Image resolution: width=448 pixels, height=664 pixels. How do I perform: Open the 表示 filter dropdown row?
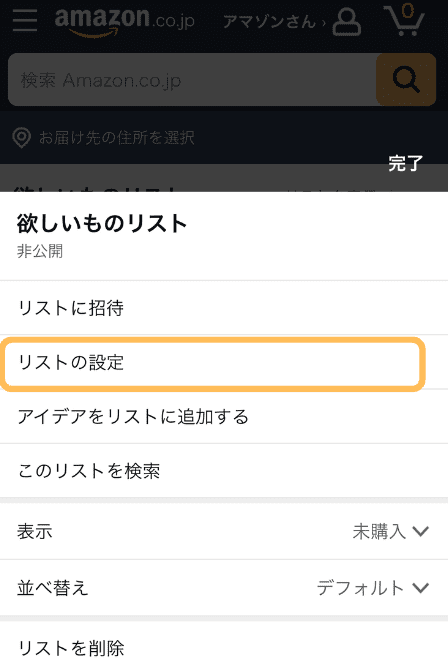point(224,531)
